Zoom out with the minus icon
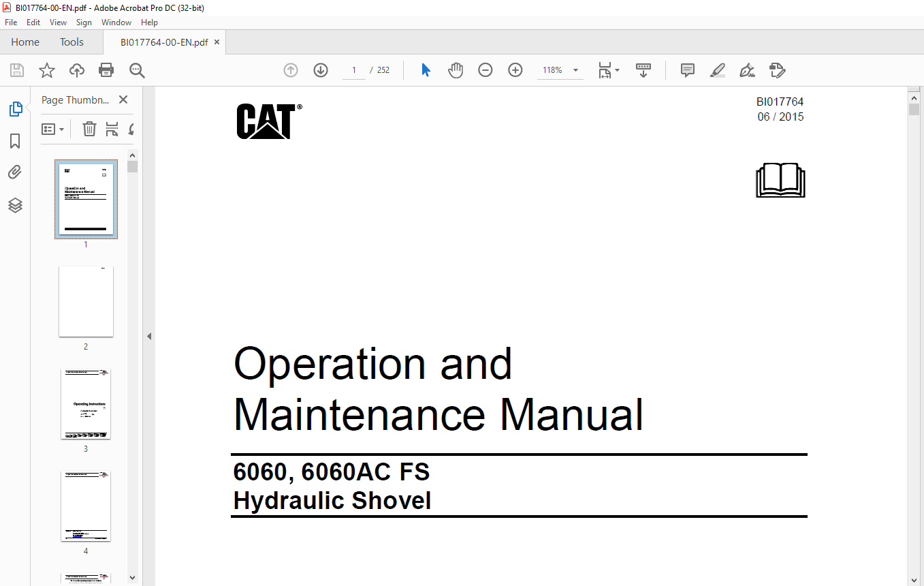Viewport: 924px width, 586px height. (485, 70)
